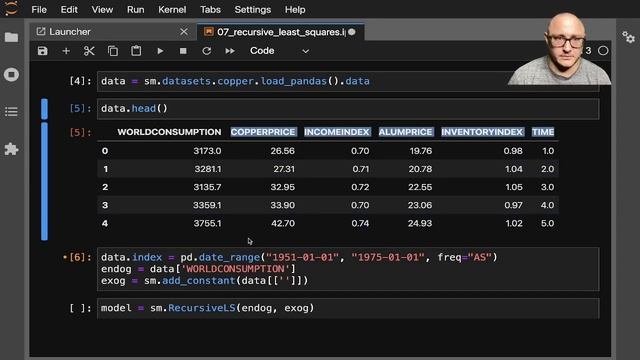This screenshot has width=640, height=360.
Task: Open the View menu
Action: pyautogui.click(x=102, y=9)
